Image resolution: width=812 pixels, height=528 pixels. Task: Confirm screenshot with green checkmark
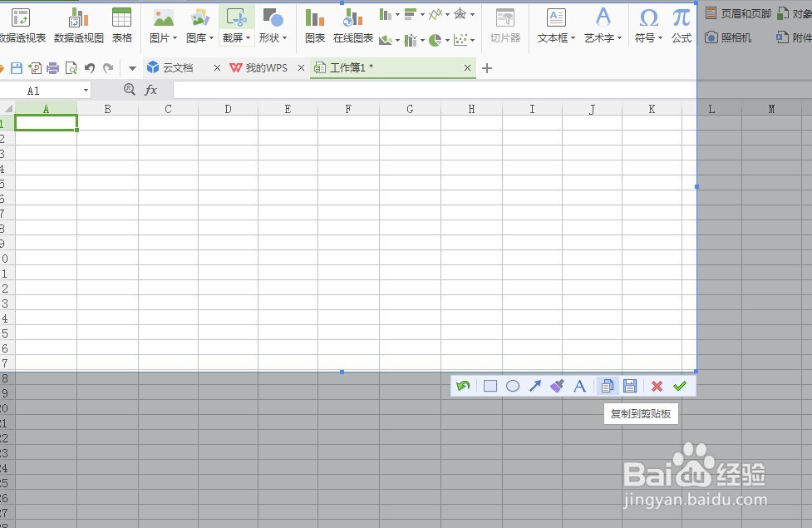coord(679,386)
